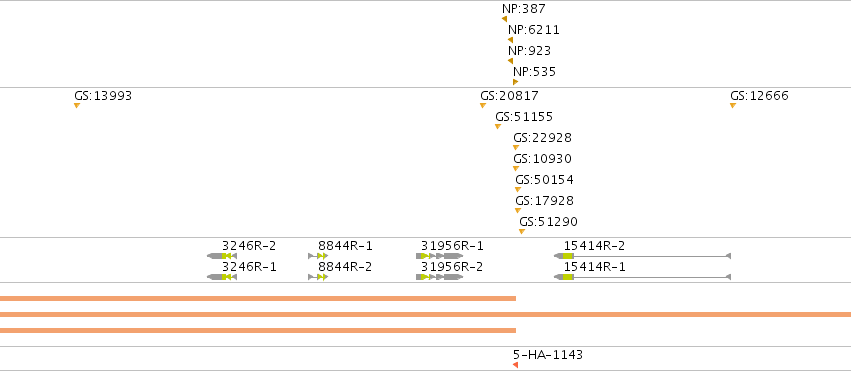
Task: Click the full-width middle orange bar
Action: point(426,315)
